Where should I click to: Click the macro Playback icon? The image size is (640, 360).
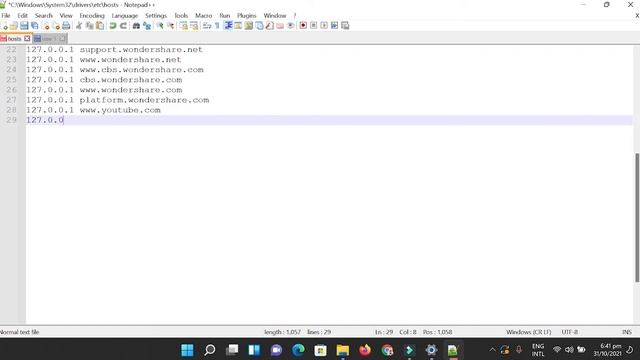coord(324,26)
